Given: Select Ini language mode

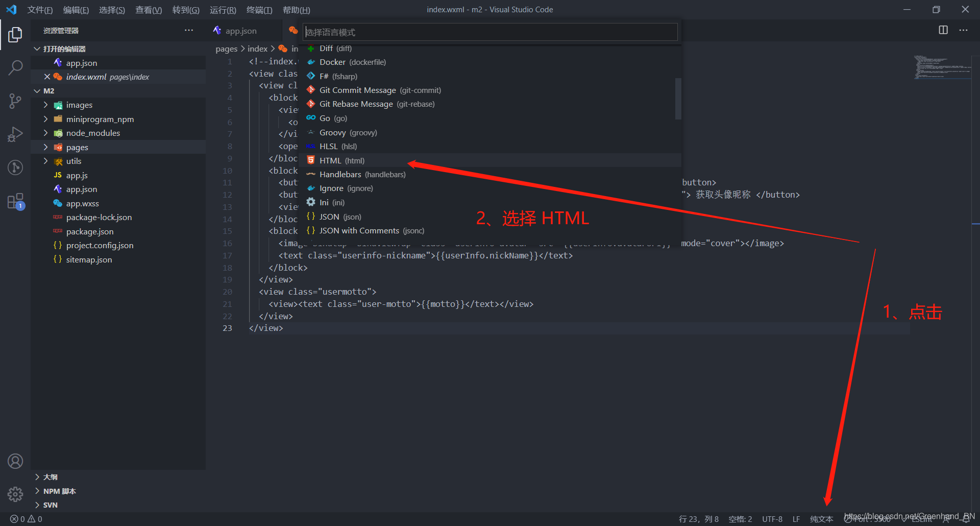Looking at the screenshot, I should coord(491,203).
